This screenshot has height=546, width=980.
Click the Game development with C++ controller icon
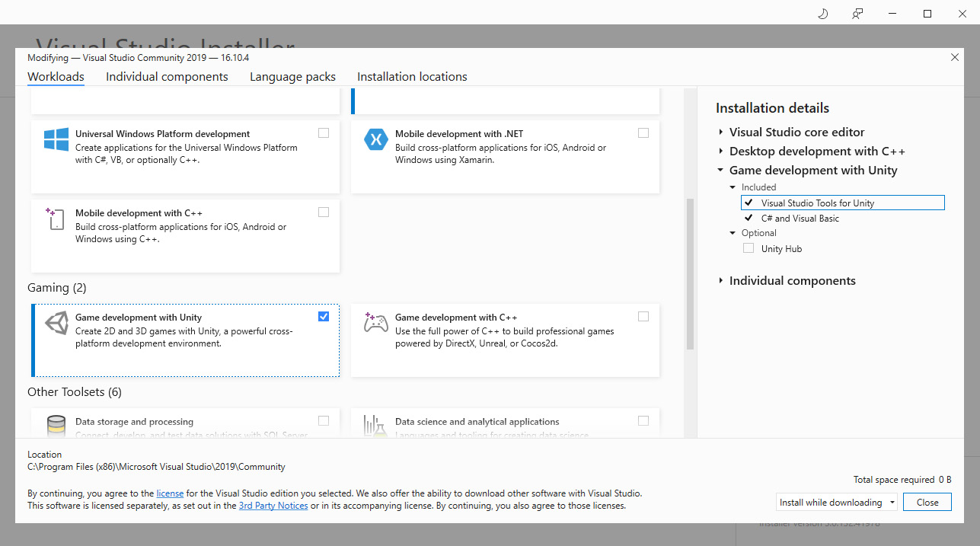(376, 323)
